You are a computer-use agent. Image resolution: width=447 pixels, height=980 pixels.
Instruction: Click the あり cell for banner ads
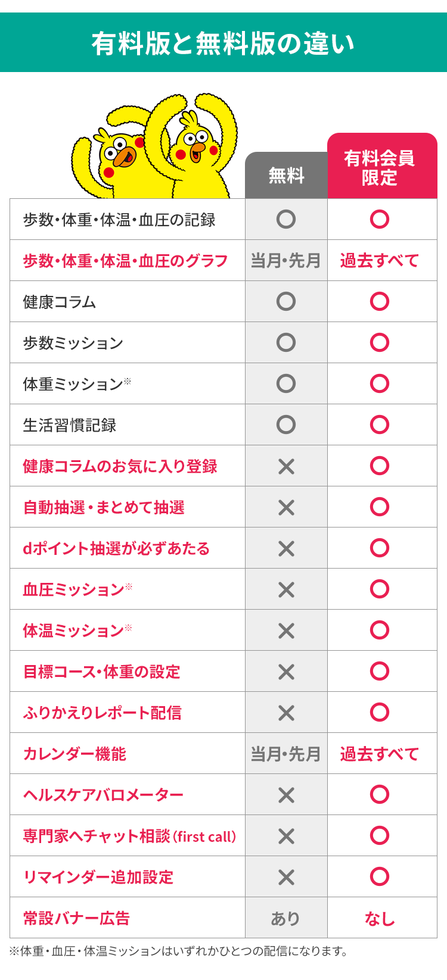click(286, 918)
